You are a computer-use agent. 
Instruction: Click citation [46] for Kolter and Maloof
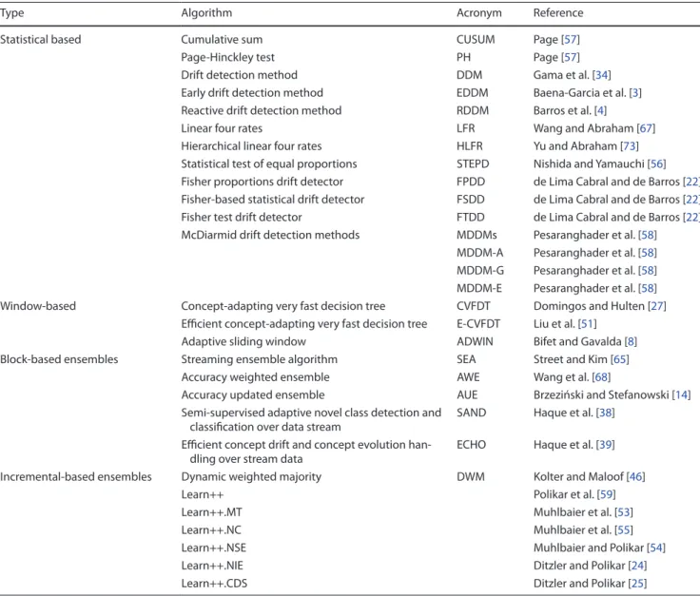click(x=635, y=477)
